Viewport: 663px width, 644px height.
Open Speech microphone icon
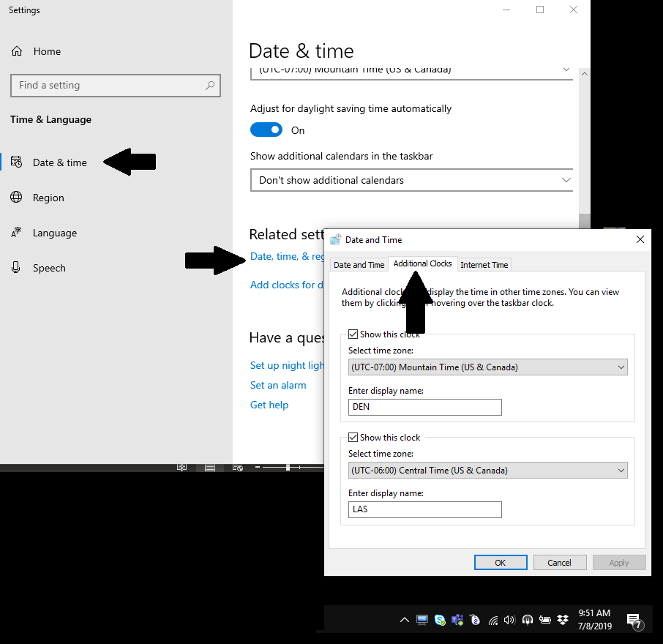coord(16,267)
